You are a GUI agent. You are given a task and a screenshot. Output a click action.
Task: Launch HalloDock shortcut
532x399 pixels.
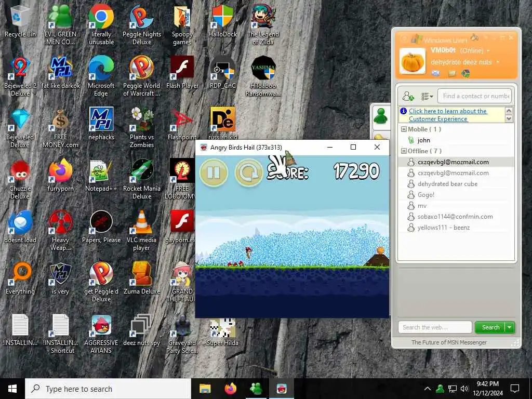[222, 21]
